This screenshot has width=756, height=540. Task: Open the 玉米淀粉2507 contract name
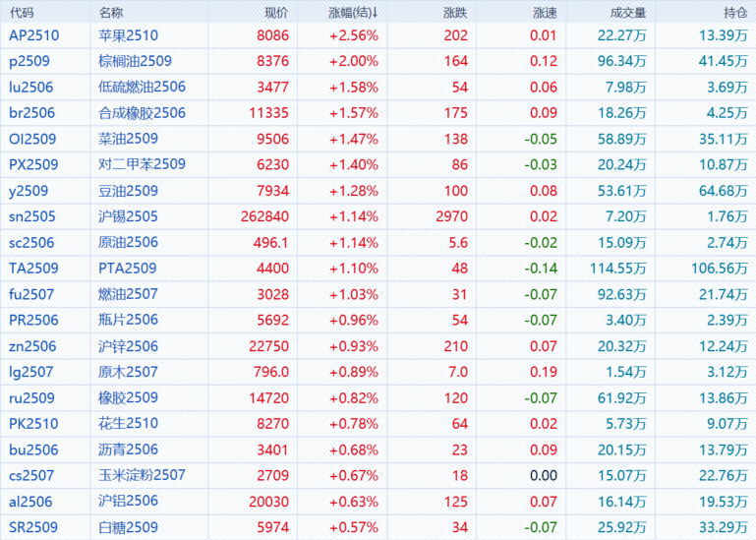click(x=143, y=475)
